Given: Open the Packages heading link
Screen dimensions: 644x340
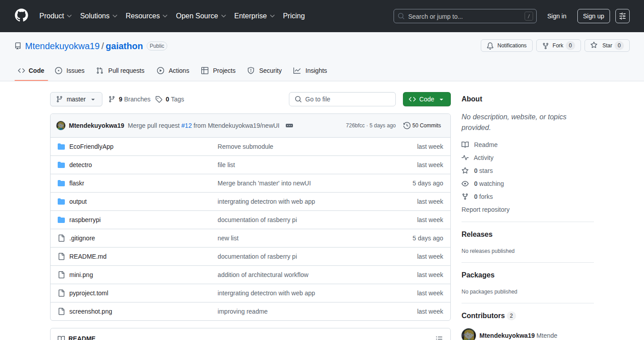Looking at the screenshot, I should coord(478,275).
